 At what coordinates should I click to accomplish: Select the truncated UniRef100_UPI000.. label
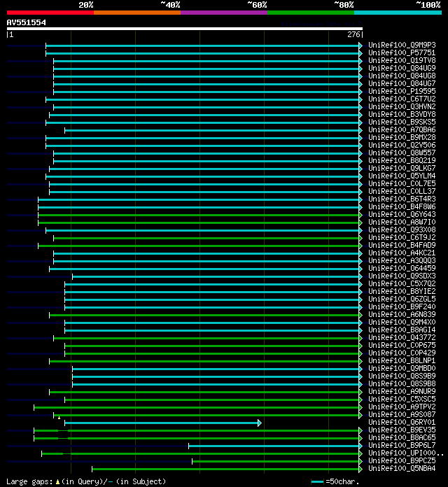[406, 453]
